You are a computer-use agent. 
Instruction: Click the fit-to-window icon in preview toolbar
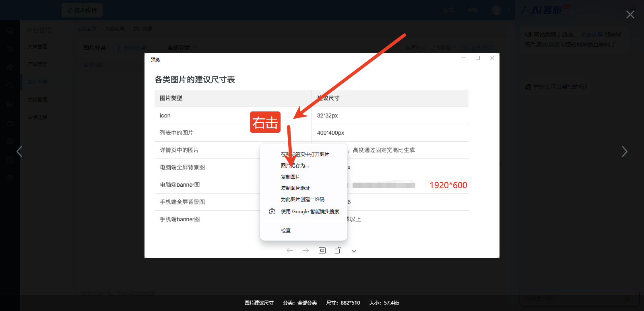pos(322,250)
